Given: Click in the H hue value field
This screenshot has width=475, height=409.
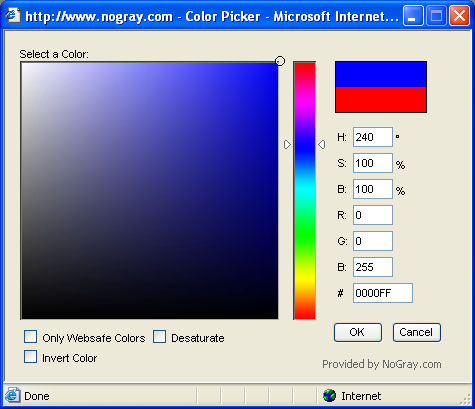Looking at the screenshot, I should [x=373, y=137].
